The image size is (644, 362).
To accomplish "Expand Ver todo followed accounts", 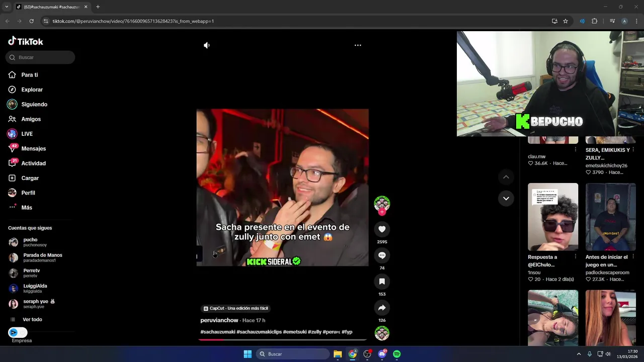I will 32,320.
